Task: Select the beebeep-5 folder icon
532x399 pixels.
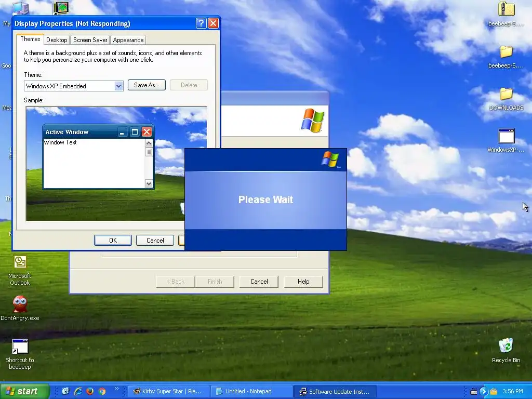Action: tap(506, 57)
